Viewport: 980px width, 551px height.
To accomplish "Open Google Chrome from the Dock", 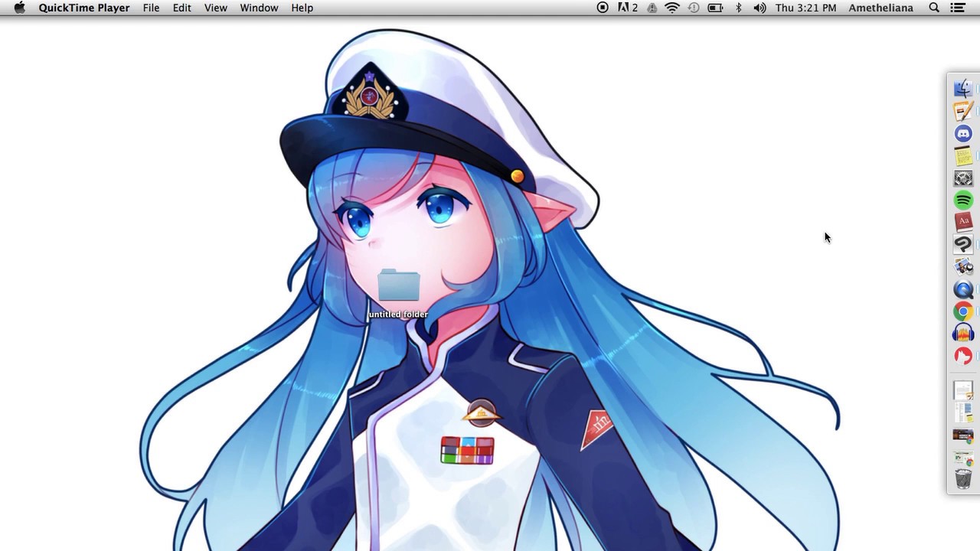I will click(x=963, y=311).
